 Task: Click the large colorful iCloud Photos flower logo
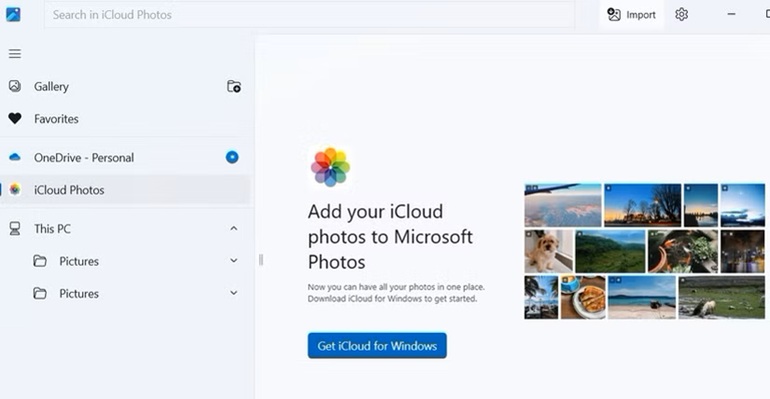[x=330, y=167]
